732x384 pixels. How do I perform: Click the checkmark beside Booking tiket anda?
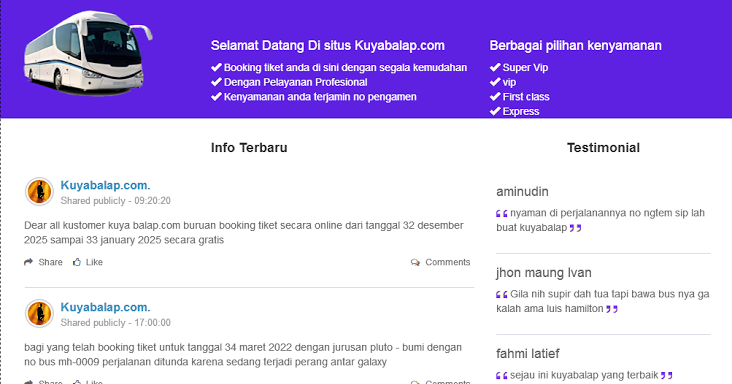click(x=216, y=67)
